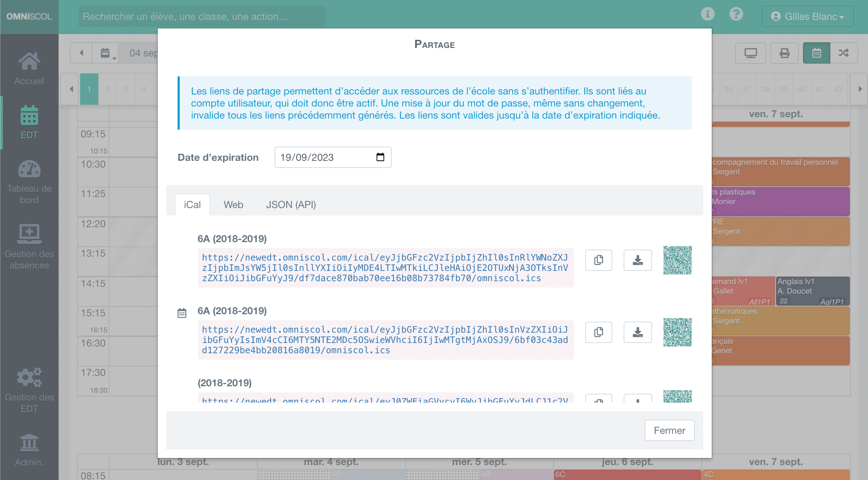Copy the first 6A iCal link
868x480 pixels.
pyautogui.click(x=599, y=260)
